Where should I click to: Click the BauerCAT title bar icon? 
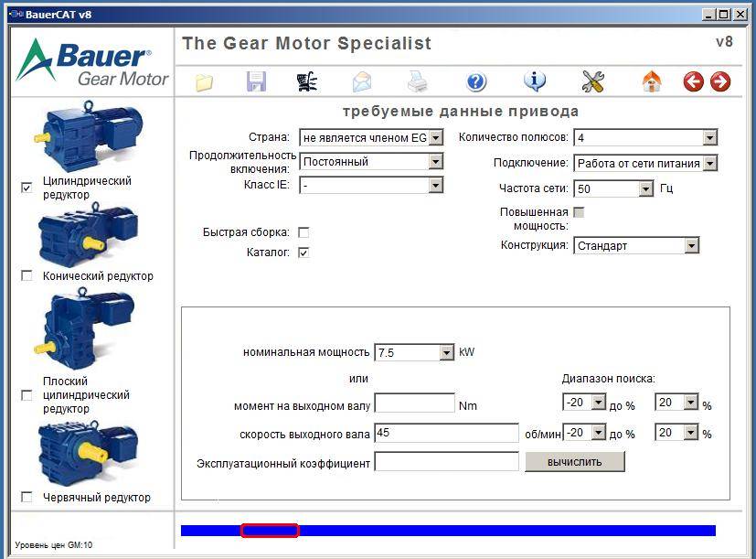pyautogui.click(x=16, y=14)
